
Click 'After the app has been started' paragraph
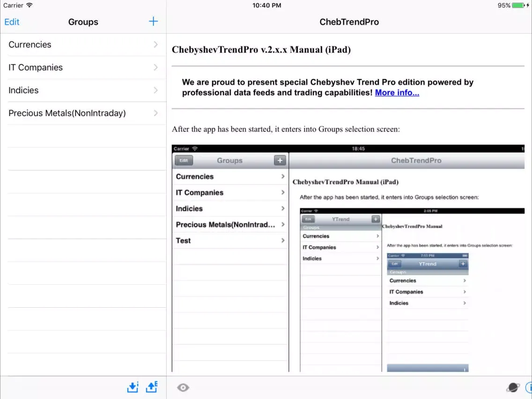tap(286, 129)
